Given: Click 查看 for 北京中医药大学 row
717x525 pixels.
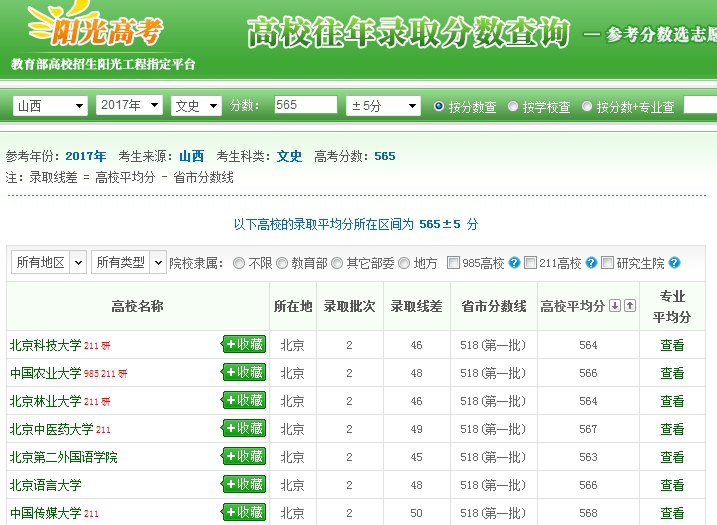Looking at the screenshot, I should [672, 429].
